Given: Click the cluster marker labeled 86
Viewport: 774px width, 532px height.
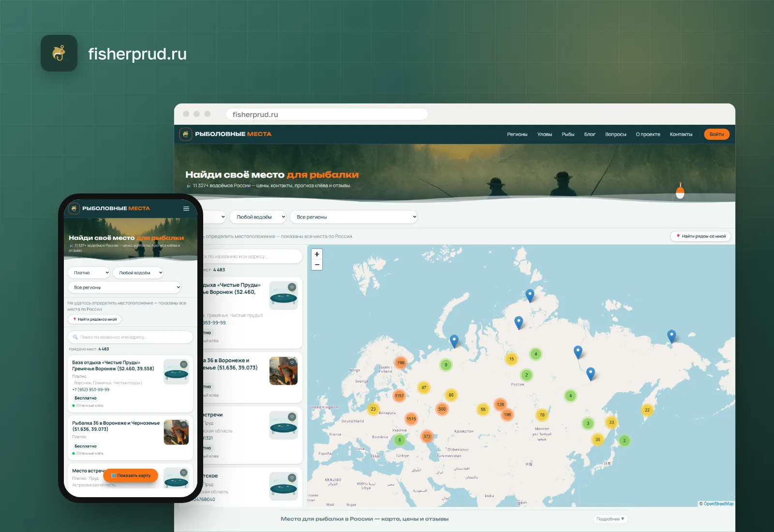Looking at the screenshot, I should pos(451,395).
